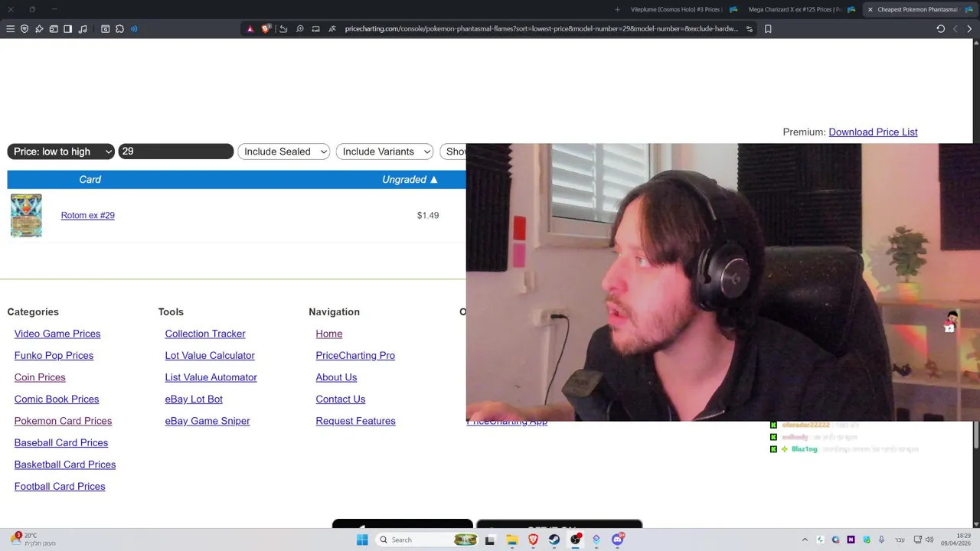Click the Rotom ex card thumbnail
This screenshot has width=980, height=551.
pos(26,215)
